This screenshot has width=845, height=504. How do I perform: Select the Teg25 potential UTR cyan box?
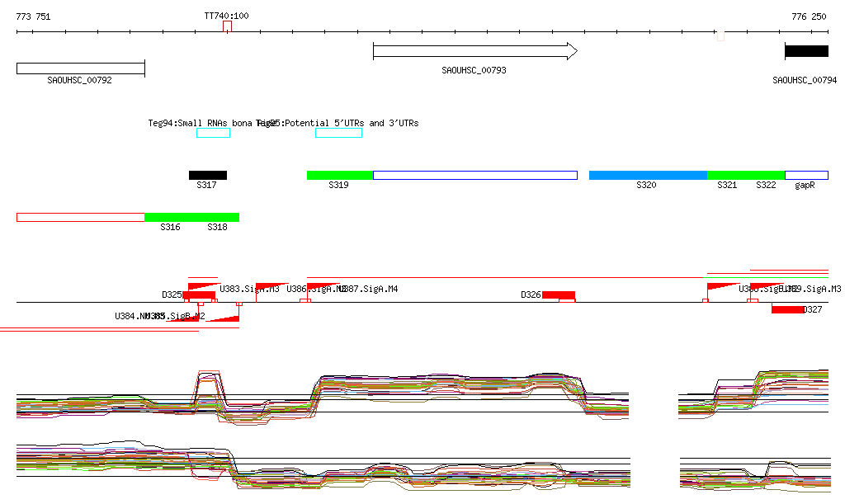(x=338, y=133)
